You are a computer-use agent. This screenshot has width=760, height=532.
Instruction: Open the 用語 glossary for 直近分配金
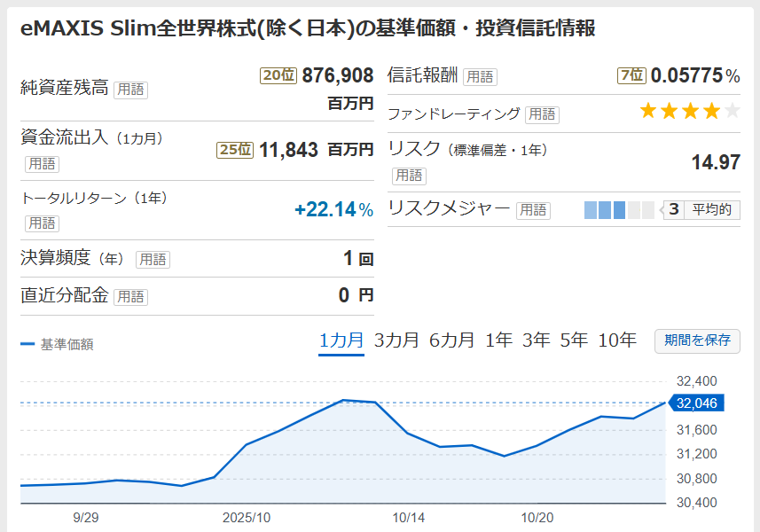point(130,297)
